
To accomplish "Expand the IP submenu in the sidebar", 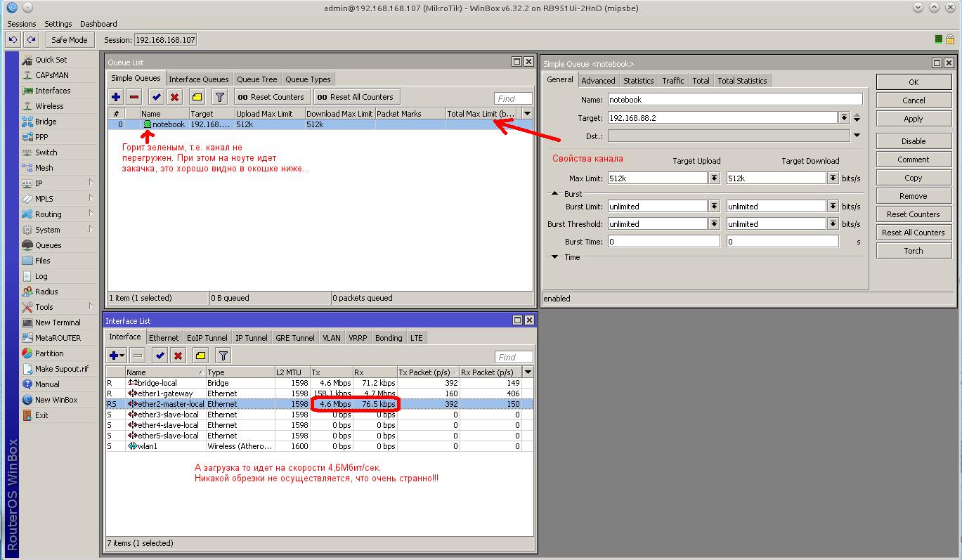I will 91,183.
